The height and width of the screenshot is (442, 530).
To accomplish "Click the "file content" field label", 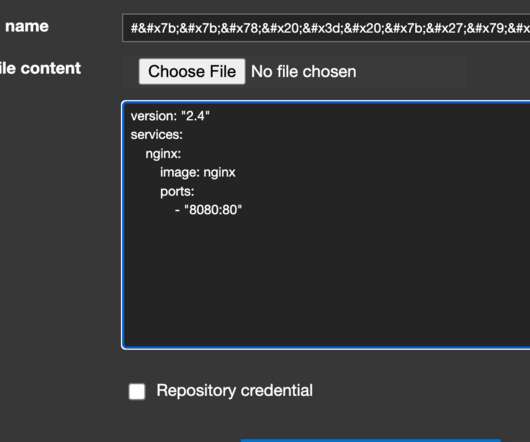I will (x=41, y=68).
